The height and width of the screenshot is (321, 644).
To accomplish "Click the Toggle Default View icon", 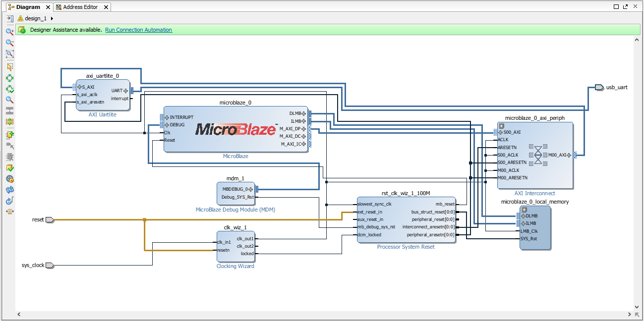I will (9, 212).
